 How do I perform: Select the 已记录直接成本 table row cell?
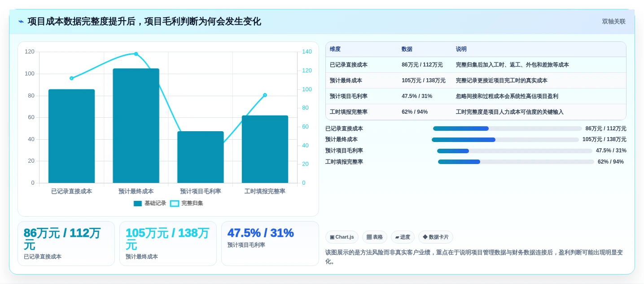coord(349,65)
